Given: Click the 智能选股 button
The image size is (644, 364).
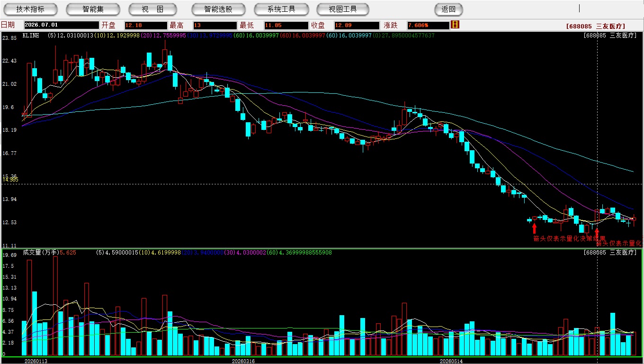Looking at the screenshot, I should coord(218,9).
